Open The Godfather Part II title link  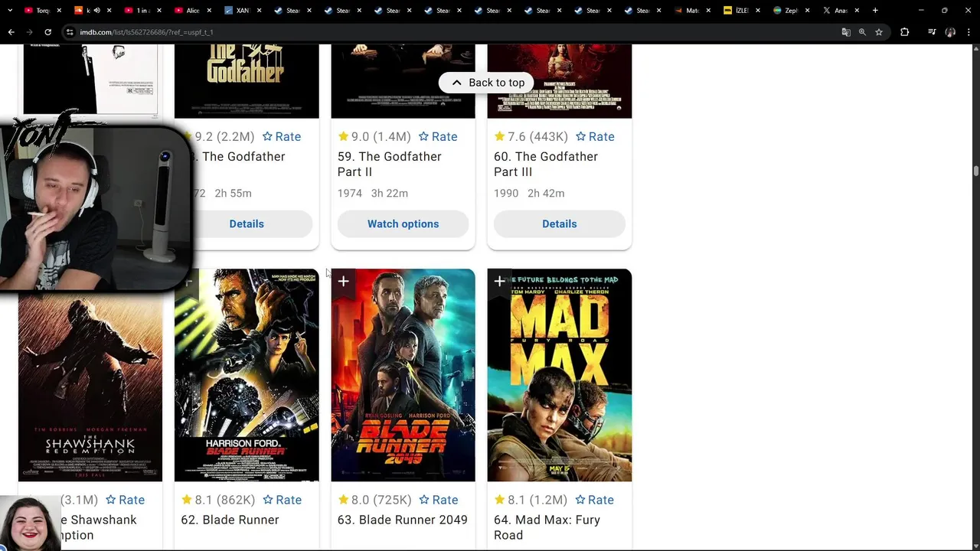coord(390,164)
